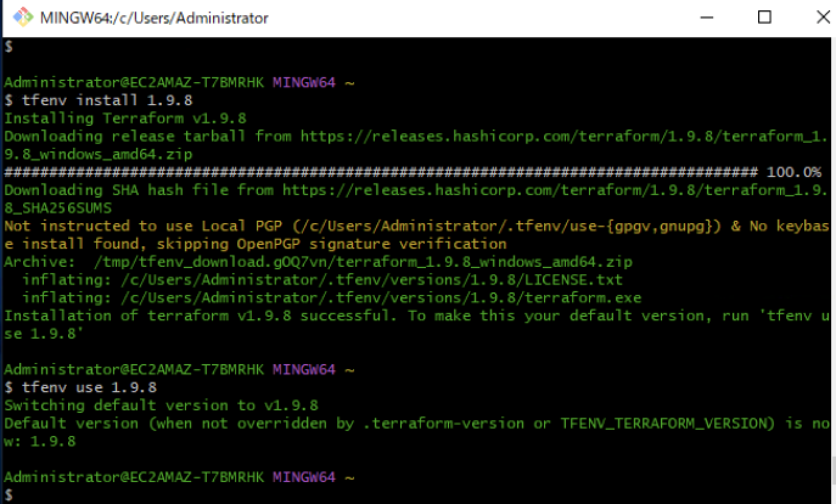Click the Git Bash icon in title bar

point(23,18)
